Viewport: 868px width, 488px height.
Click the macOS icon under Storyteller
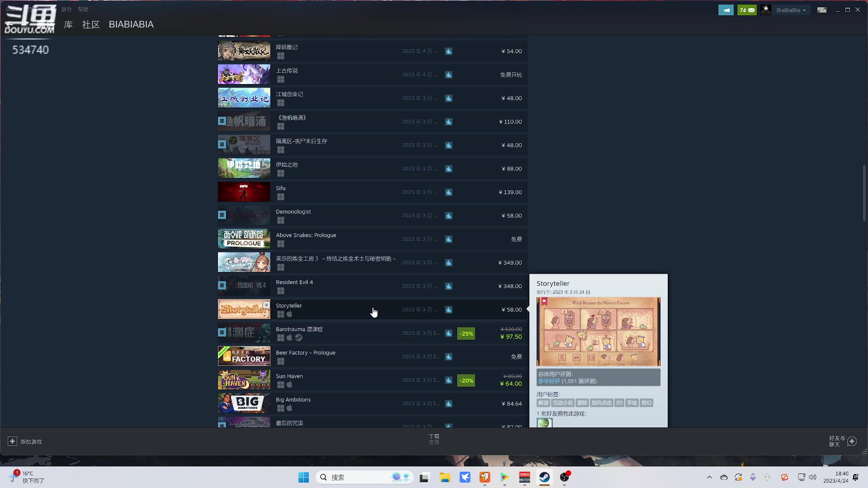(289, 314)
